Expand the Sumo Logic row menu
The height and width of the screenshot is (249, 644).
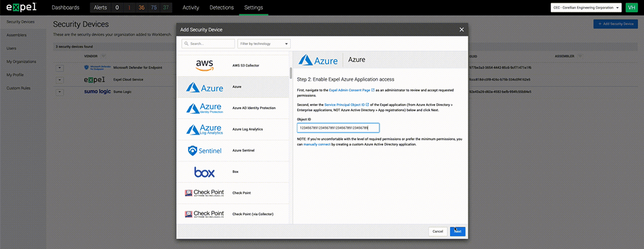[x=60, y=92]
